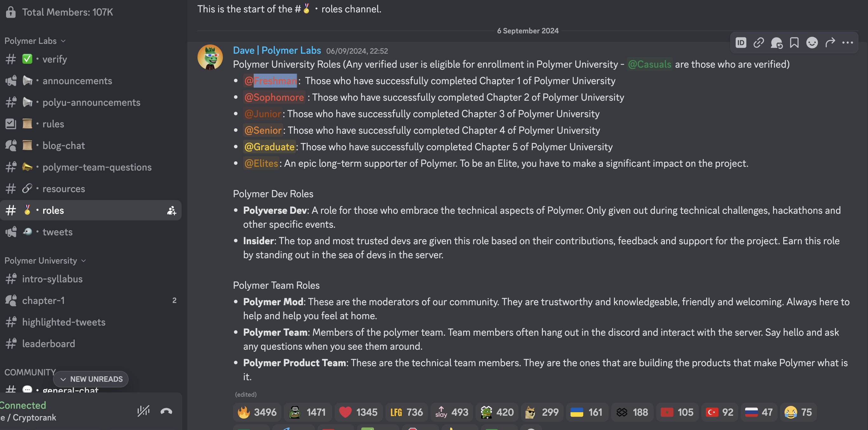868x430 pixels.
Task: Toggle the fire reaction with 3496
Action: tap(257, 412)
